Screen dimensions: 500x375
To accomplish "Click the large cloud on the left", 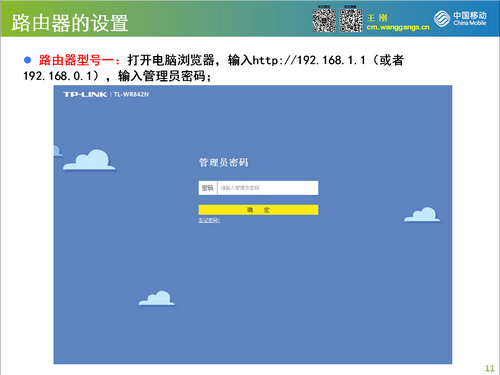I will [x=89, y=160].
